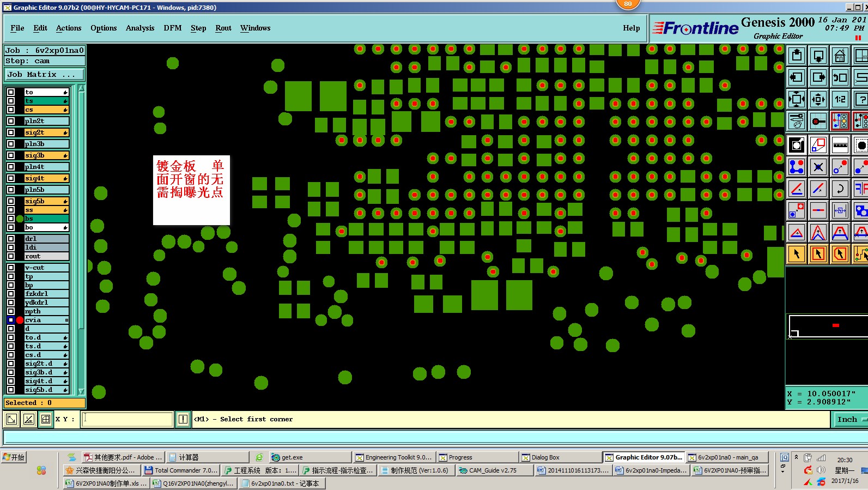
Task: Select the measure ruler tool
Action: coord(840,145)
